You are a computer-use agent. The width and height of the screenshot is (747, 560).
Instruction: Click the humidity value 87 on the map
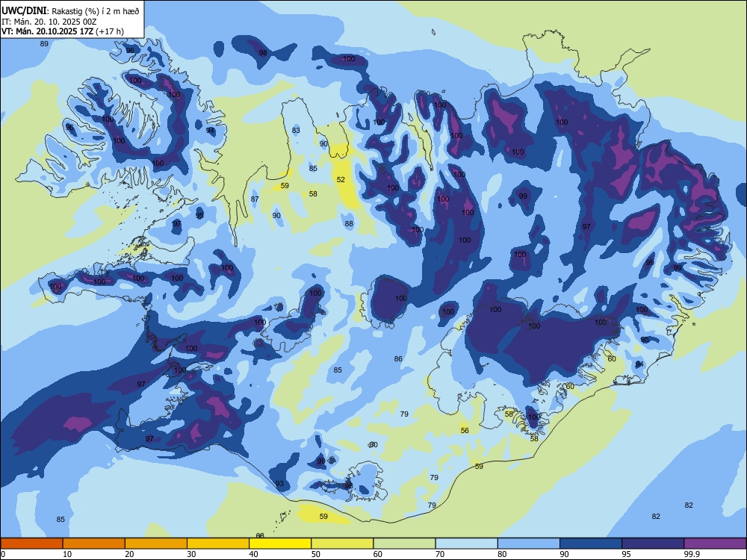point(255,199)
